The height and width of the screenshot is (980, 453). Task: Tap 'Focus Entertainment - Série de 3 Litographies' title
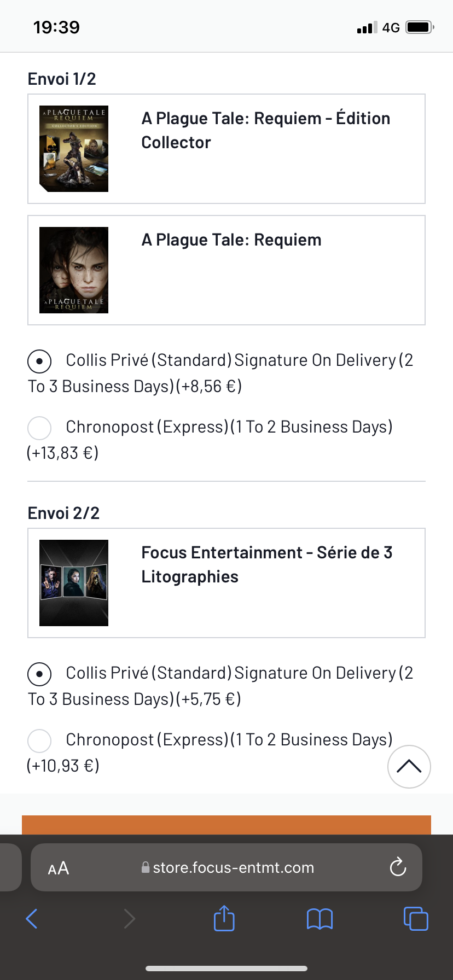pos(266,564)
